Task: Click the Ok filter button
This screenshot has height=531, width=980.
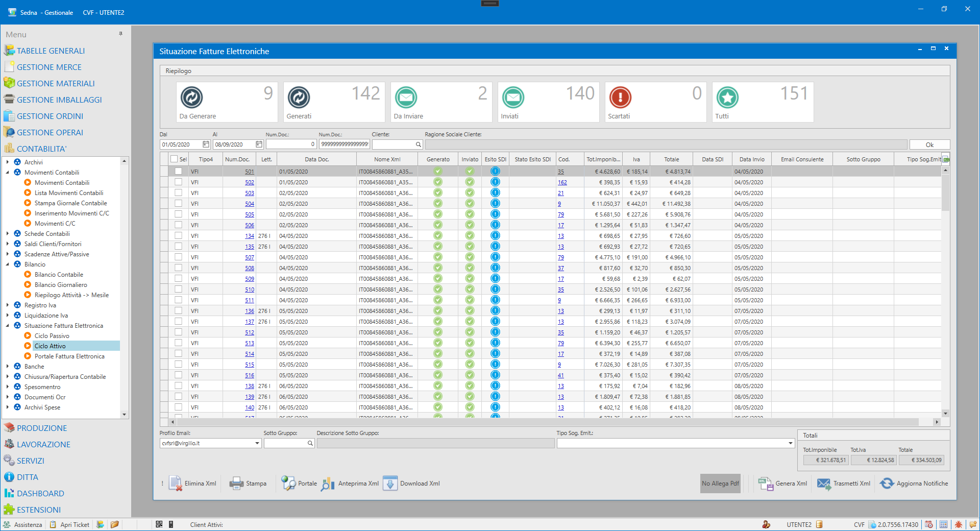Action: [929, 144]
